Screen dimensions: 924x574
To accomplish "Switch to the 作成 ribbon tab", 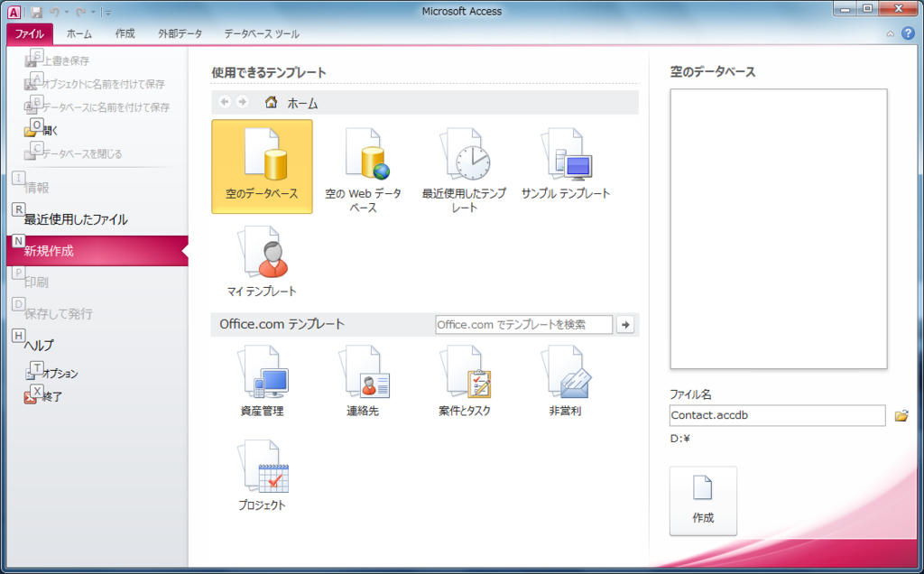I will pyautogui.click(x=125, y=33).
